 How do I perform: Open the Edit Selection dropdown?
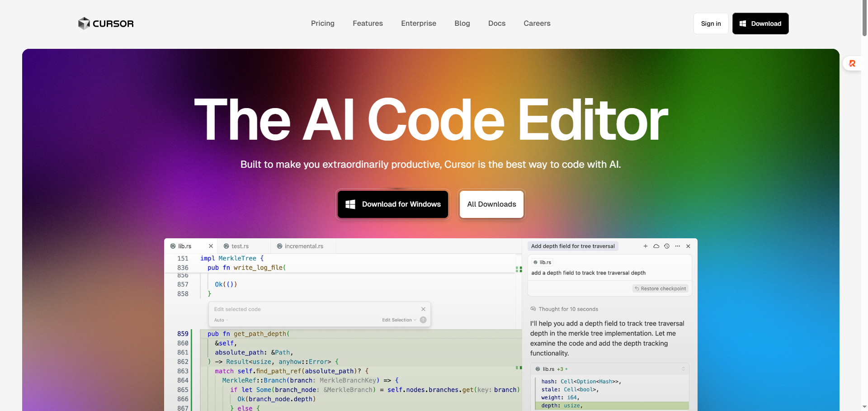click(x=399, y=320)
